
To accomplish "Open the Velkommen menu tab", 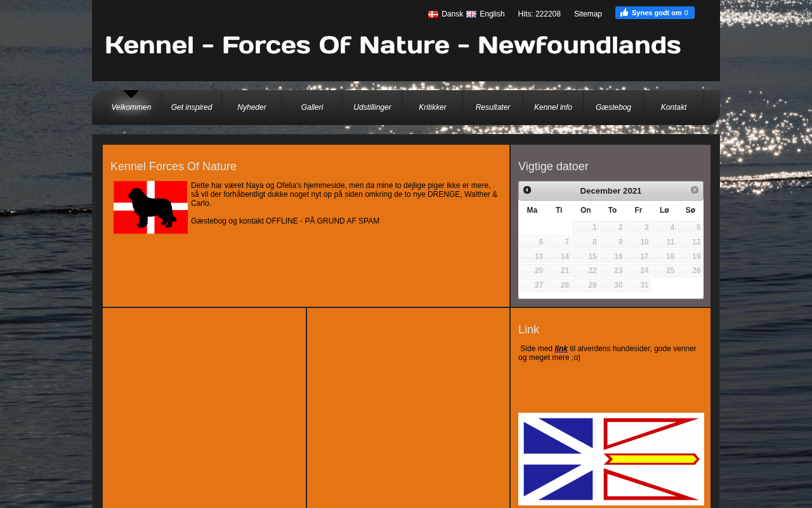I will click(131, 107).
